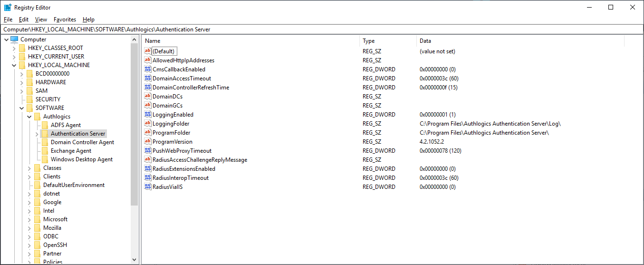Select the Mozilla key
Viewport: 644px width, 265px height.
tap(52, 228)
